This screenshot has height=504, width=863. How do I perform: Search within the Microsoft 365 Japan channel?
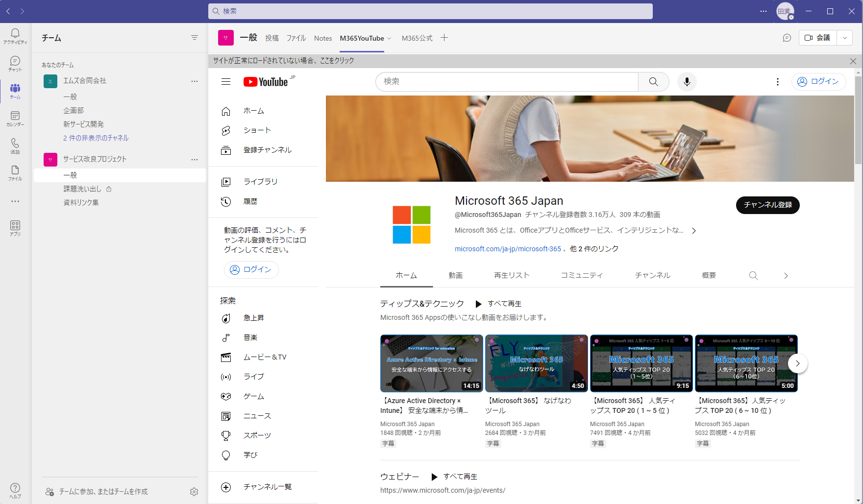point(753,276)
